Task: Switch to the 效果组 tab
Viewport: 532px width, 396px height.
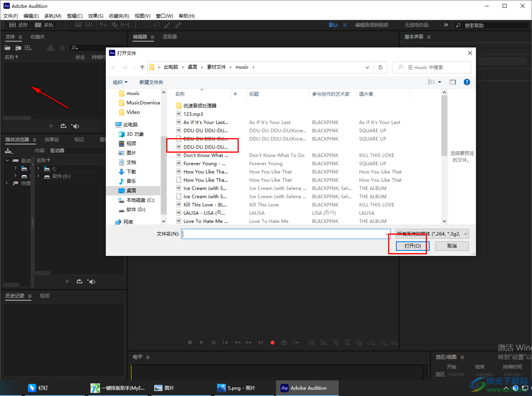Action: click(x=52, y=140)
